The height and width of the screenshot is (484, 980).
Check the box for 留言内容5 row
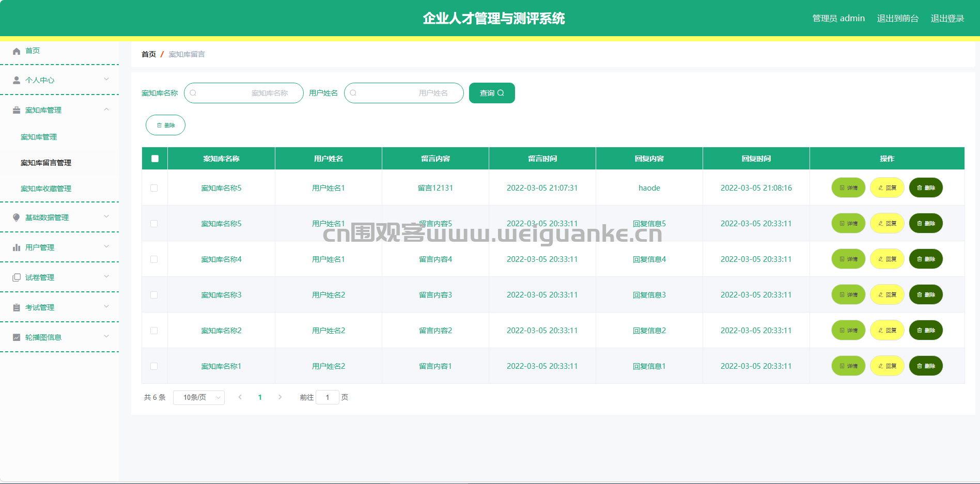tap(154, 224)
